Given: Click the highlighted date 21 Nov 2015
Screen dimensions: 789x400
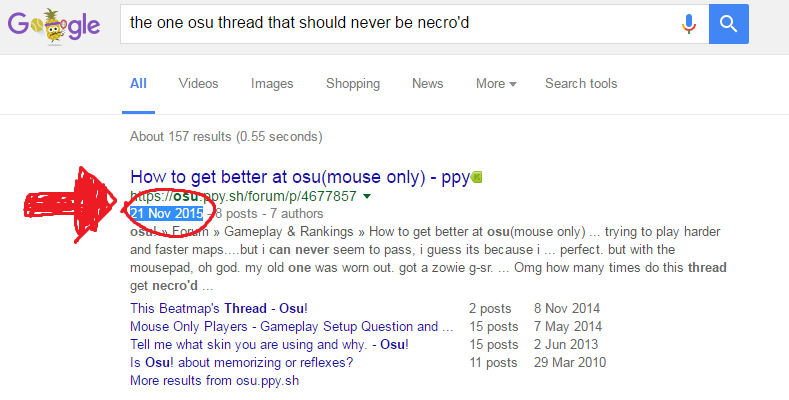Looking at the screenshot, I should pyautogui.click(x=167, y=213).
